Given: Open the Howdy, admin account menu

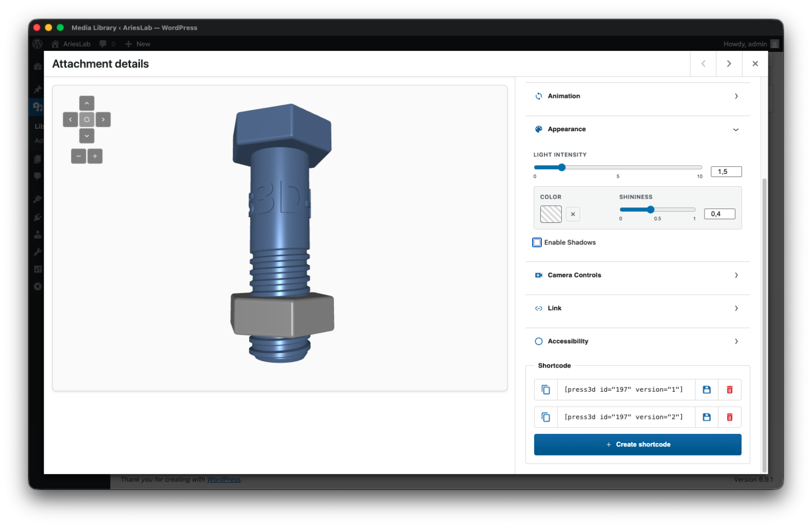Looking at the screenshot, I should click(x=751, y=44).
